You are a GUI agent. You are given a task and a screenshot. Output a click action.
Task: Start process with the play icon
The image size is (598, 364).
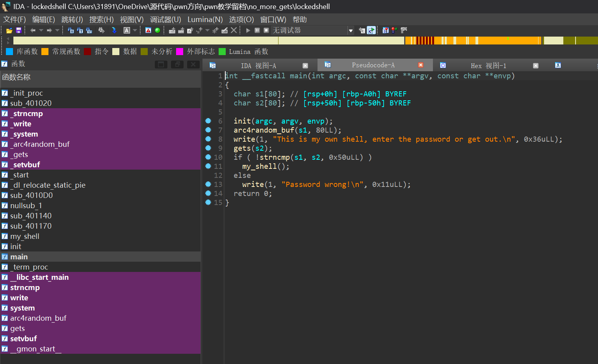click(x=248, y=30)
